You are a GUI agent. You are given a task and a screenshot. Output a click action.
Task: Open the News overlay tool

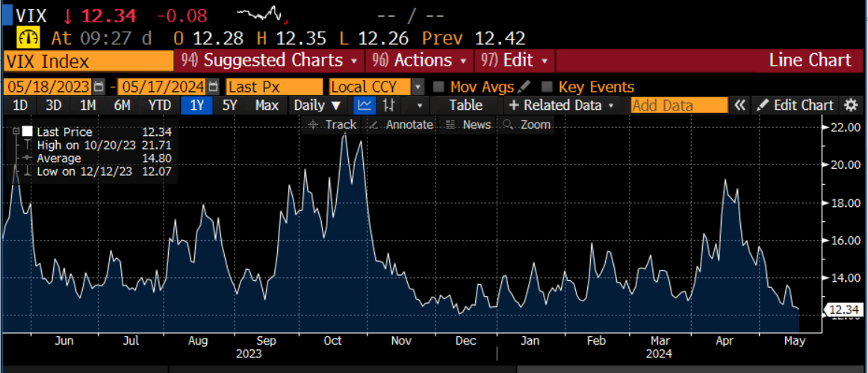point(469,125)
